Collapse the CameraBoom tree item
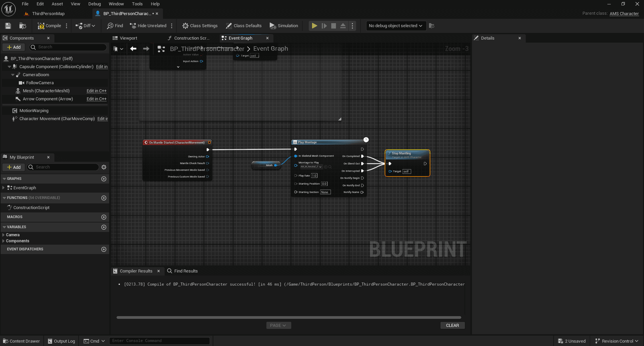The width and height of the screenshot is (644, 346). [x=13, y=75]
